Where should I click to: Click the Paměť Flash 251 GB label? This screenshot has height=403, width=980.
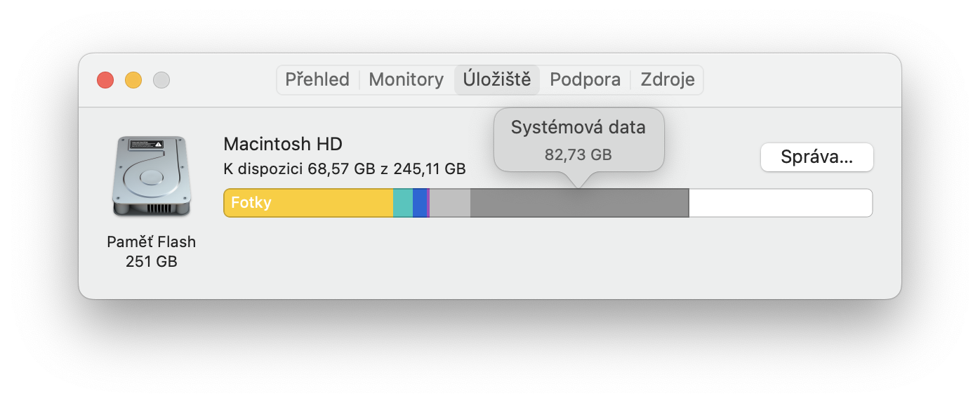tap(151, 251)
